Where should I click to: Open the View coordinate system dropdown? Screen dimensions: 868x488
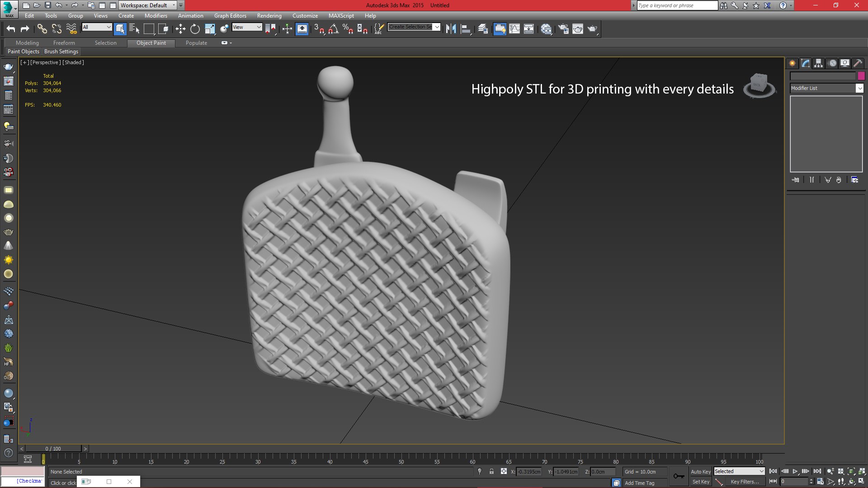247,27
